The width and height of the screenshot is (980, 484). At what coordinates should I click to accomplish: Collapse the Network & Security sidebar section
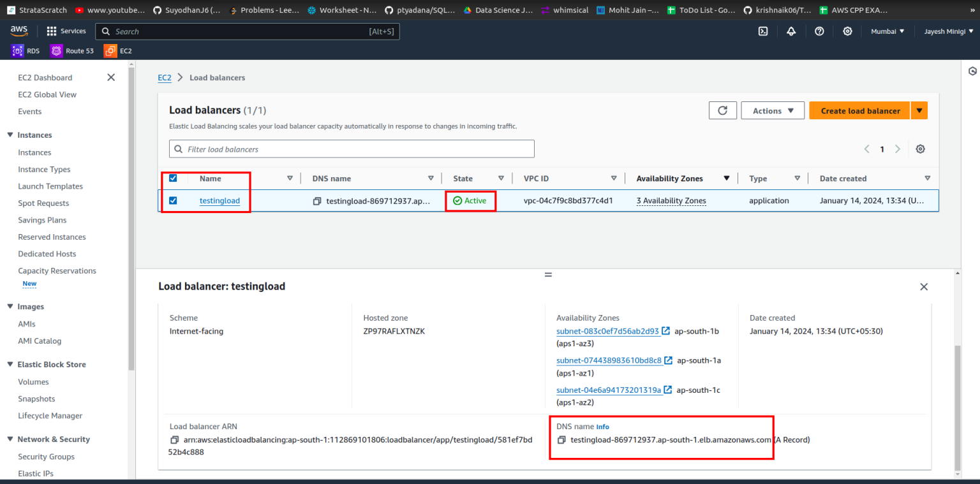pos(11,439)
